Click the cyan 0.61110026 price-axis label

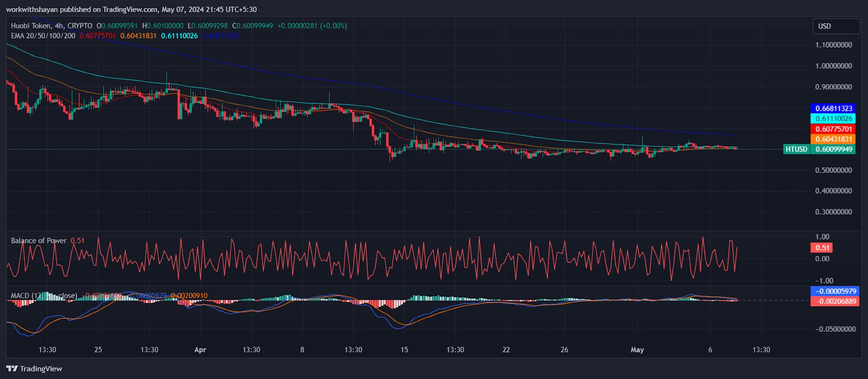[x=834, y=119]
